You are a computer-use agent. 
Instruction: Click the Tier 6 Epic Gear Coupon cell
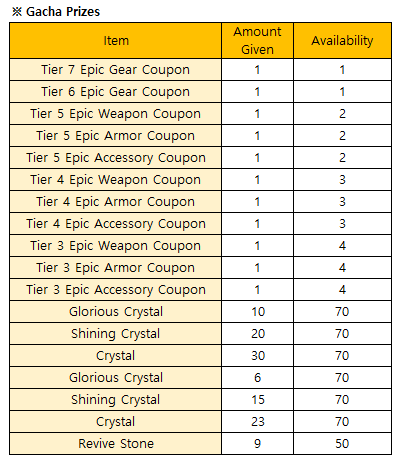tap(116, 92)
